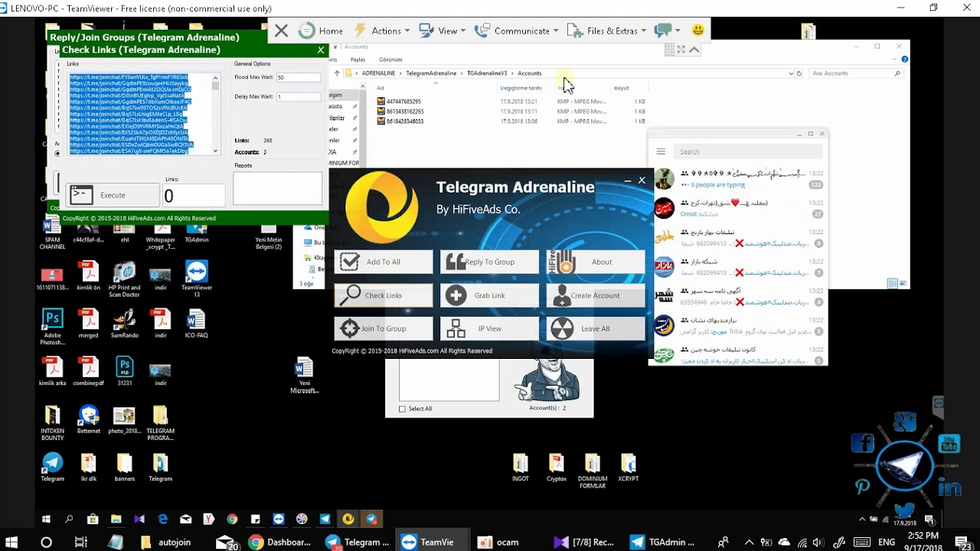Click the Explorer up-folder arrow
The width and height of the screenshot is (980, 551).
(x=337, y=73)
